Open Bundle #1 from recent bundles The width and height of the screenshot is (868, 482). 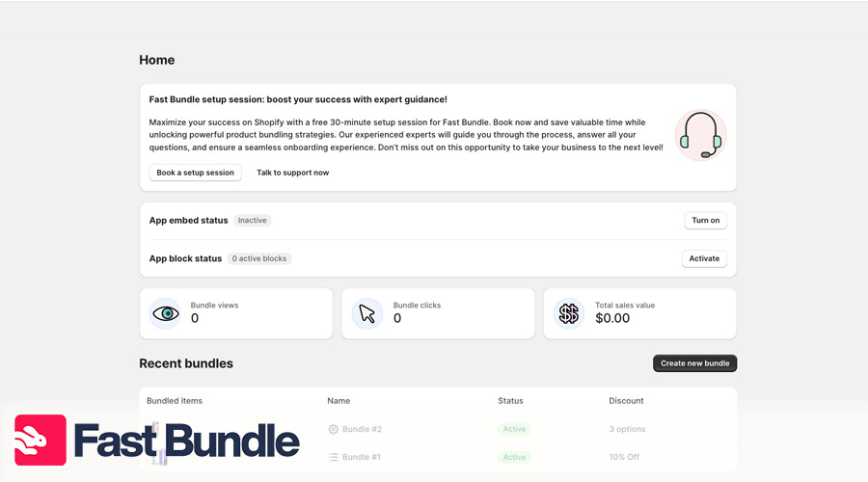[x=362, y=457]
